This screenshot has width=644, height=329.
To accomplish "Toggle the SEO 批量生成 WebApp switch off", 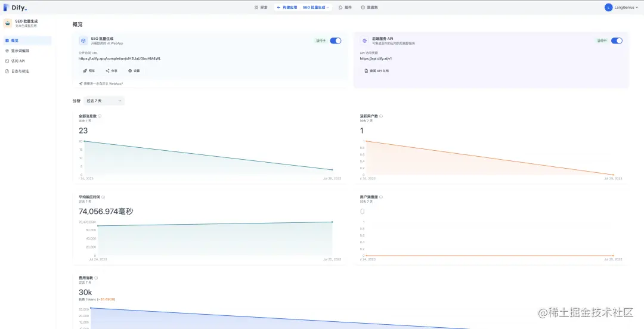I will pyautogui.click(x=336, y=41).
